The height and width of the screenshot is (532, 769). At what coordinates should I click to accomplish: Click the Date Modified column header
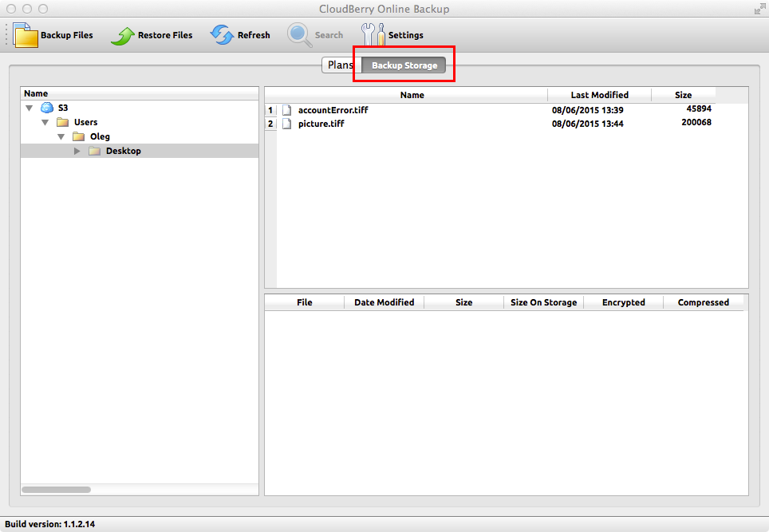pyautogui.click(x=384, y=302)
